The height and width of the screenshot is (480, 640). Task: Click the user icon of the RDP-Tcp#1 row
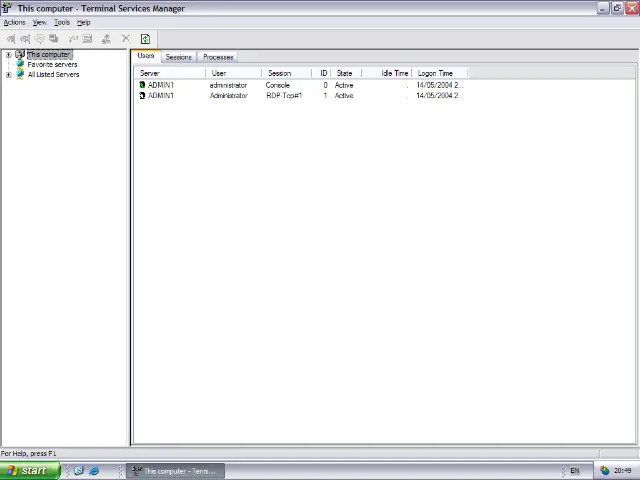click(x=142, y=96)
